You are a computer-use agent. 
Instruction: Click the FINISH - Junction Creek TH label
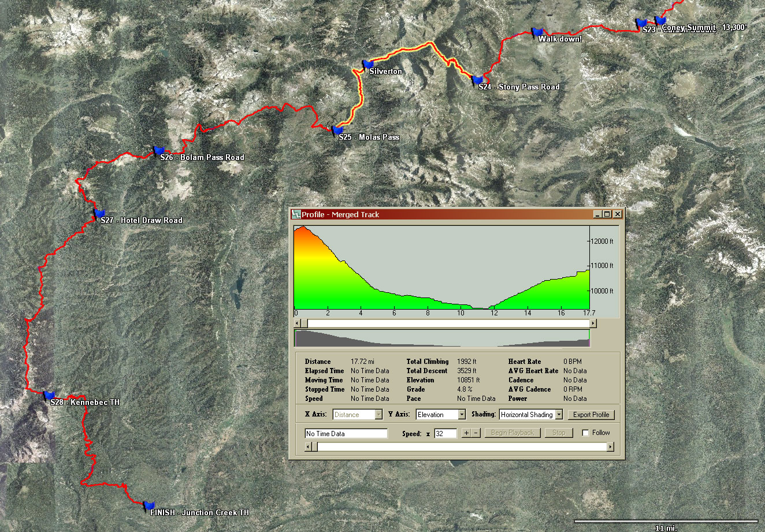pyautogui.click(x=200, y=513)
